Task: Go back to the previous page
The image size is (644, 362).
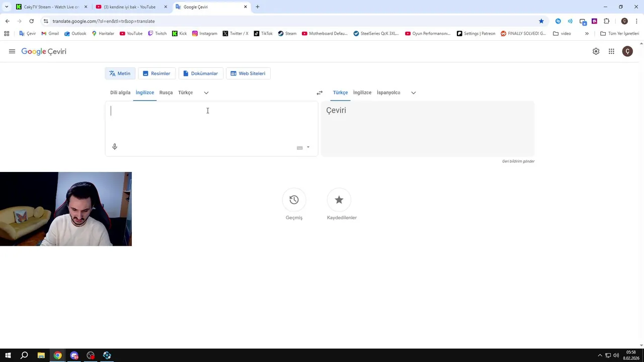Action: click(x=7, y=21)
